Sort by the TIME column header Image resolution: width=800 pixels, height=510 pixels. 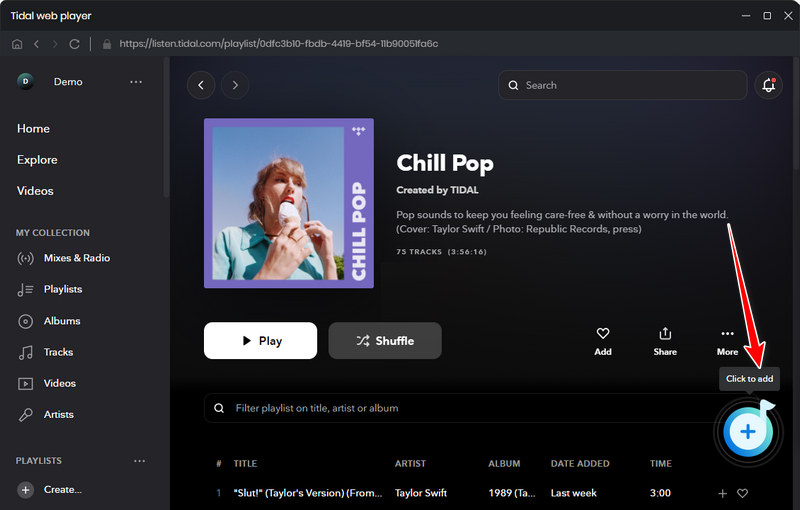(661, 464)
